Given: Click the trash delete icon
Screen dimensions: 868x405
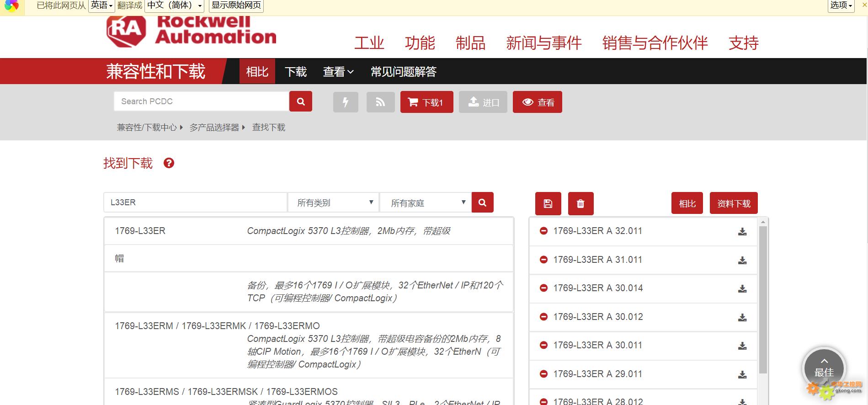Looking at the screenshot, I should [580, 203].
